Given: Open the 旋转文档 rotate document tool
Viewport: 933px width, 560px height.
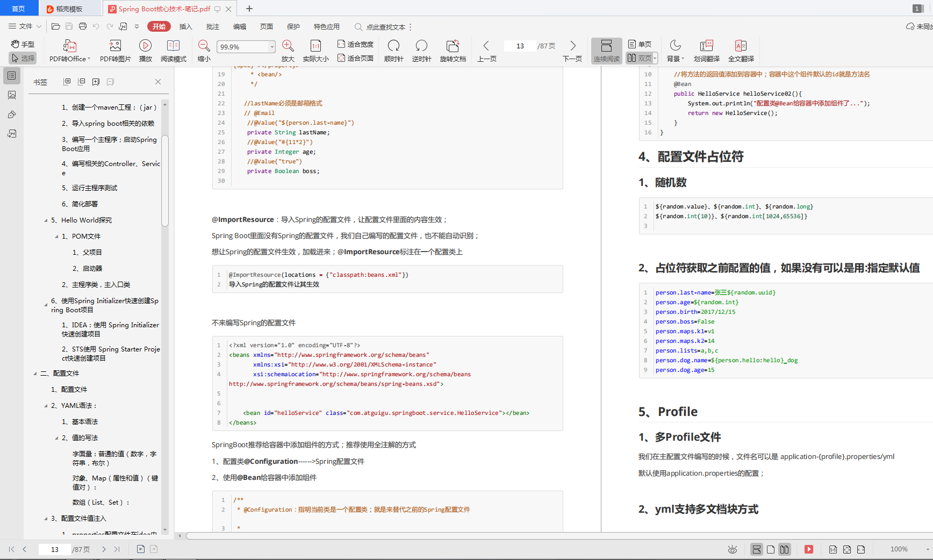Looking at the screenshot, I should 453,51.
